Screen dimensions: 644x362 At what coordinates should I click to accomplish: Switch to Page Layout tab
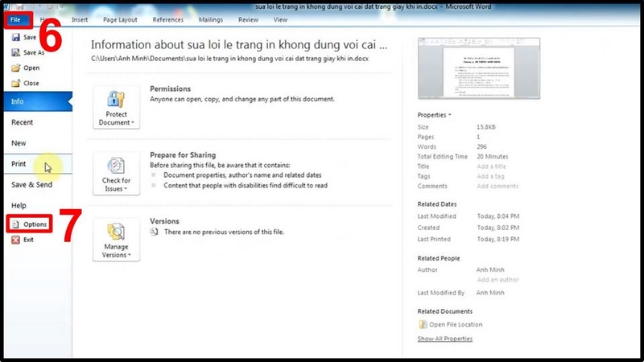(120, 19)
